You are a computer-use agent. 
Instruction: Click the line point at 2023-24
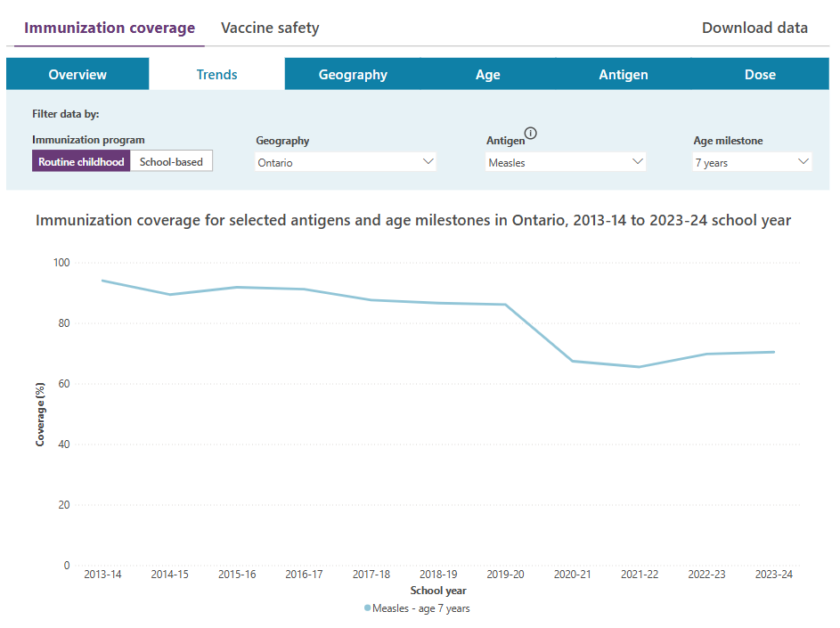774,352
